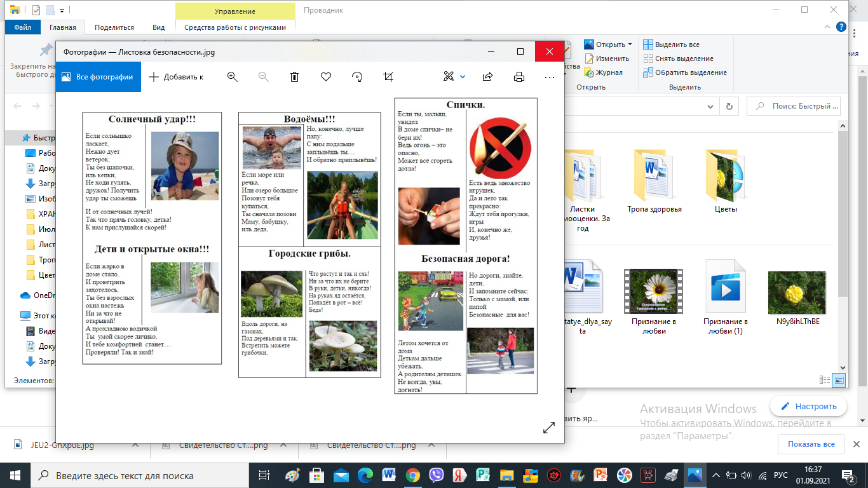
Task: Click Показать все downloads button
Action: pyautogui.click(x=811, y=444)
